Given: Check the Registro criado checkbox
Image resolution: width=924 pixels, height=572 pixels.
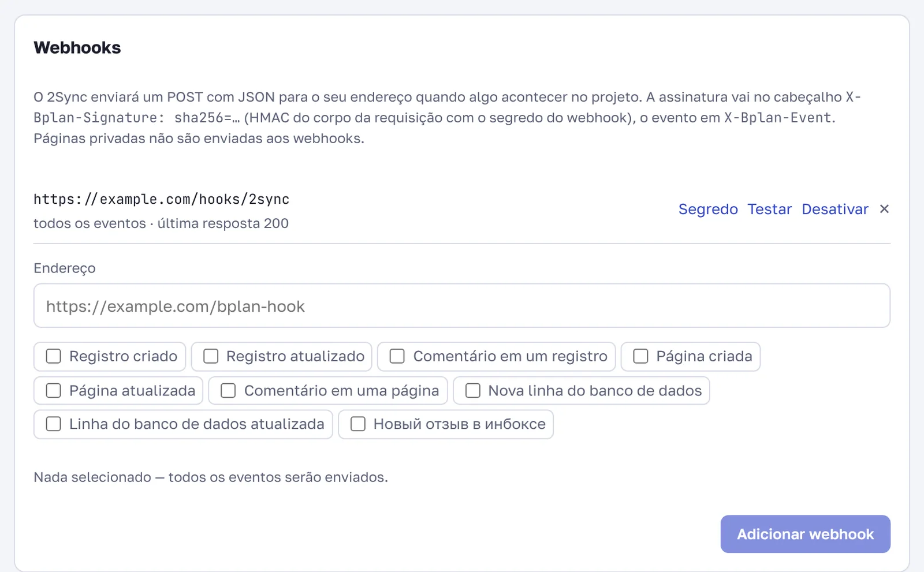Looking at the screenshot, I should pyautogui.click(x=54, y=356).
